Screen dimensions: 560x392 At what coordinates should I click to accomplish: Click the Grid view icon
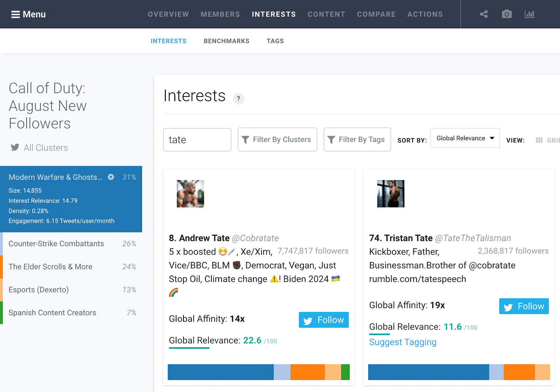click(x=539, y=140)
